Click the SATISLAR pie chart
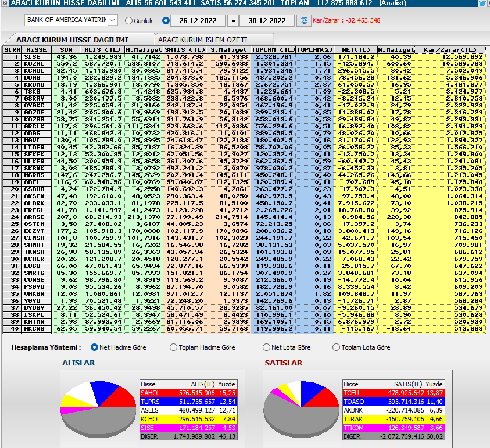 pos(301,409)
